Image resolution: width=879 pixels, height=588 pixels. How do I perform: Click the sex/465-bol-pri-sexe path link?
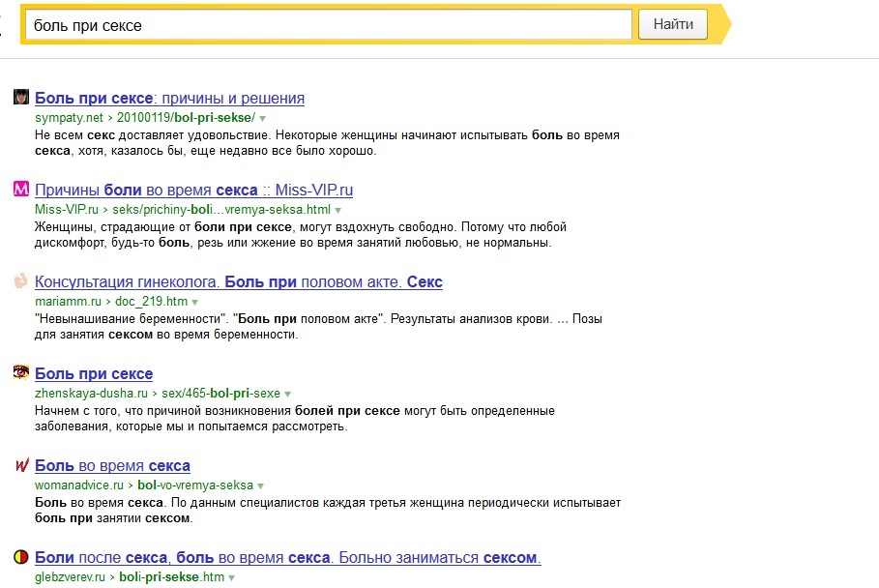pos(220,394)
